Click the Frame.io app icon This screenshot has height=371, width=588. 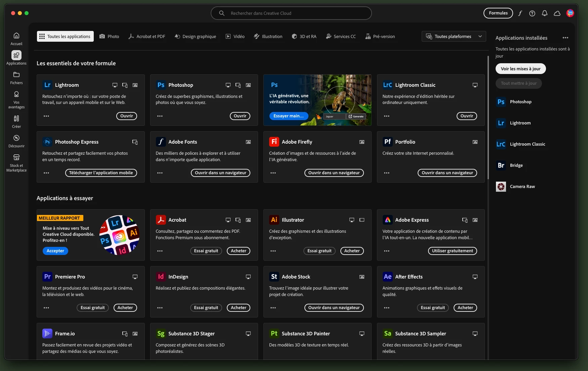coord(47,334)
